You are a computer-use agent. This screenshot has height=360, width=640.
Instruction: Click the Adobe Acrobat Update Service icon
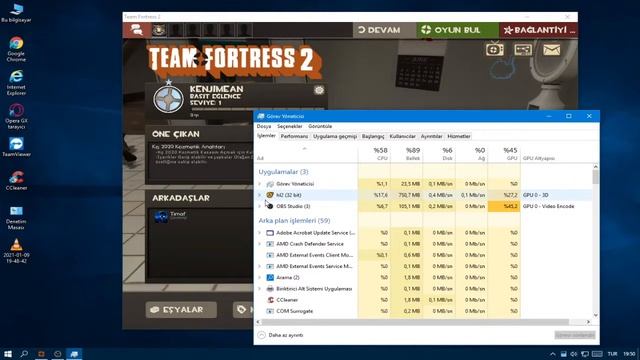coord(270,233)
